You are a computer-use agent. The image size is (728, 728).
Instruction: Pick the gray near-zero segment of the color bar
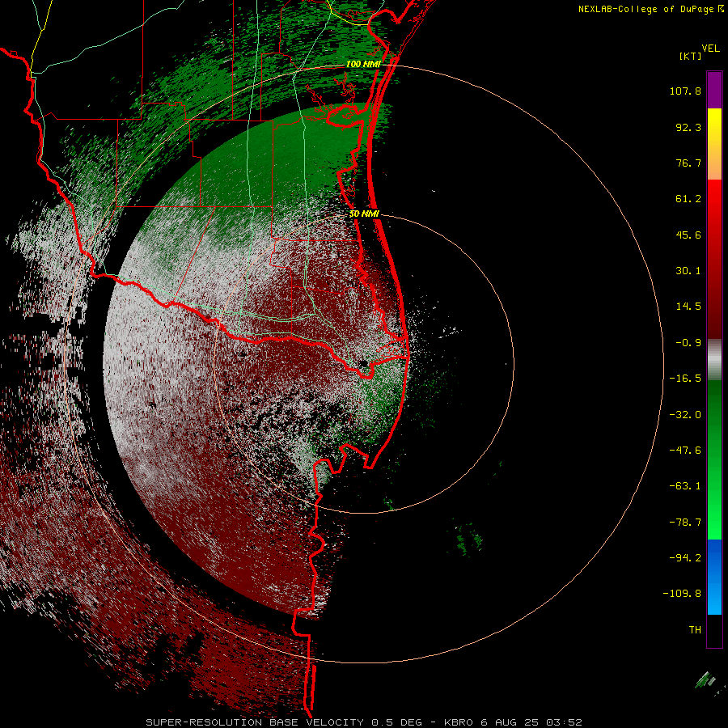coord(714,360)
